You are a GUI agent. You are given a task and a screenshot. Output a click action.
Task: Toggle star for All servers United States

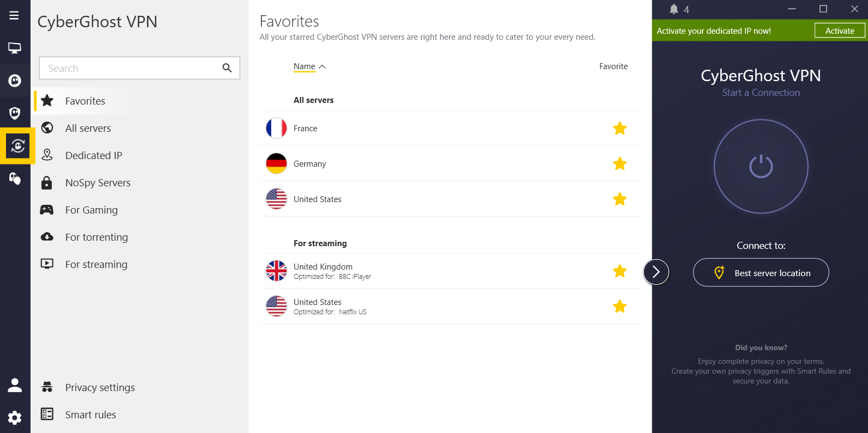[x=619, y=199]
